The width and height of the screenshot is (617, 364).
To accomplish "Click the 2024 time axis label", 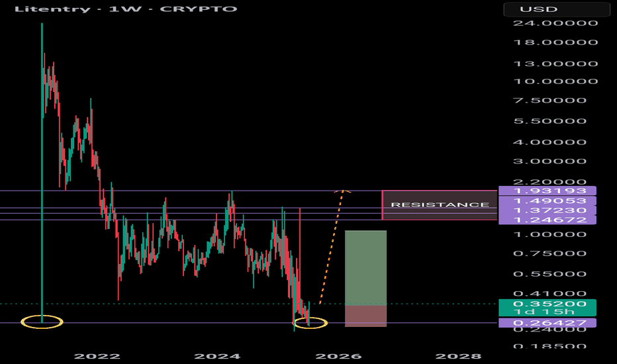I will (x=217, y=357).
